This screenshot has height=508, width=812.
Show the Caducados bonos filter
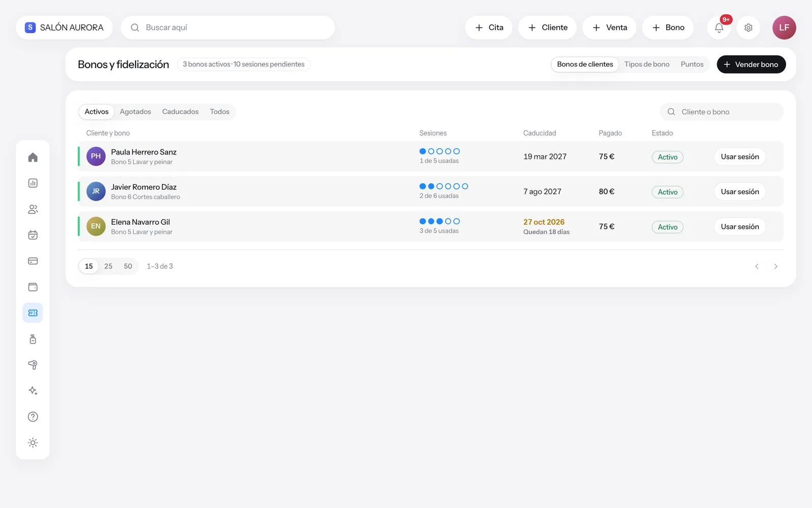(180, 112)
